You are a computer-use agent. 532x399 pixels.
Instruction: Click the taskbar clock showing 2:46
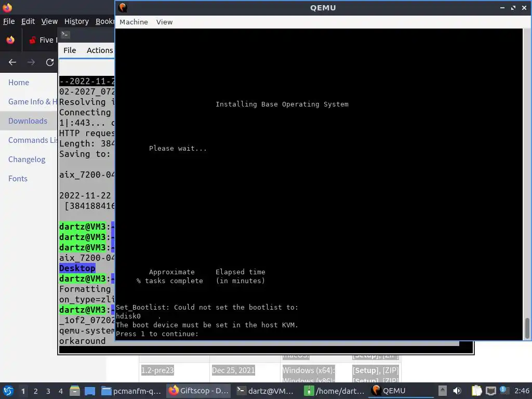click(522, 391)
